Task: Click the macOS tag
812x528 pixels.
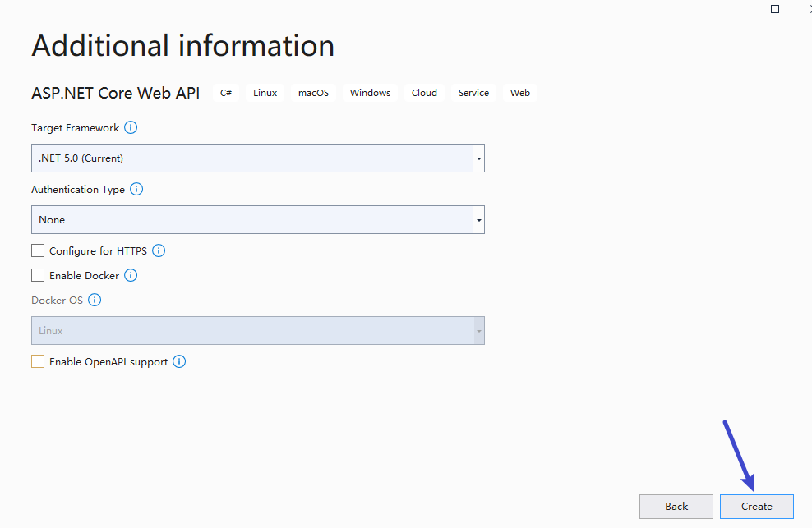Action: pyautogui.click(x=313, y=93)
